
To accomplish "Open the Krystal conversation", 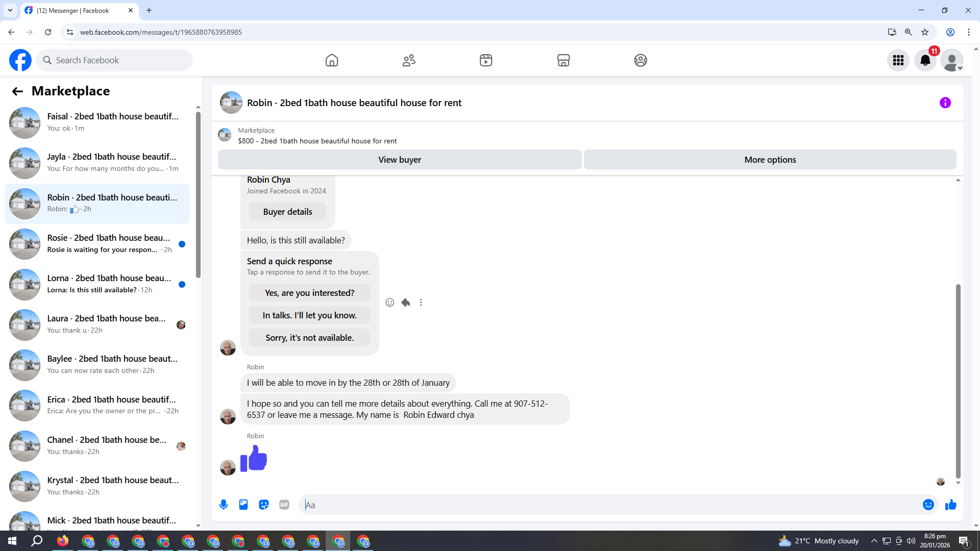I will (x=97, y=486).
